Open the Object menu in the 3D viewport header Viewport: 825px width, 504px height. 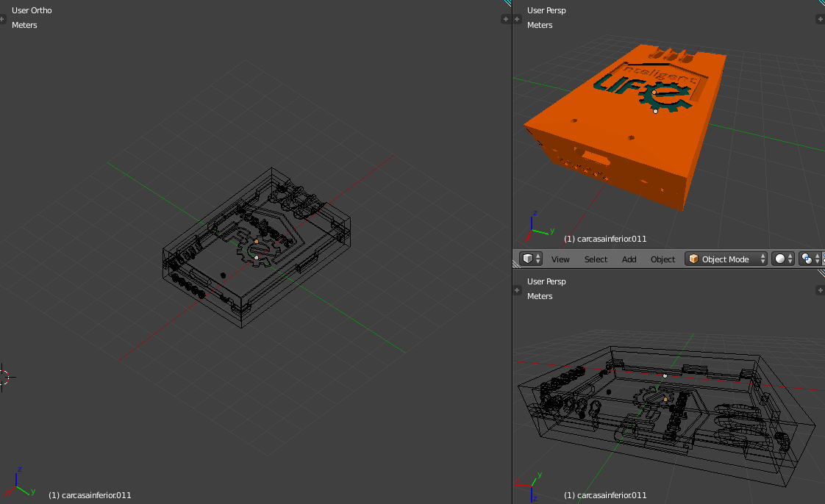662,259
